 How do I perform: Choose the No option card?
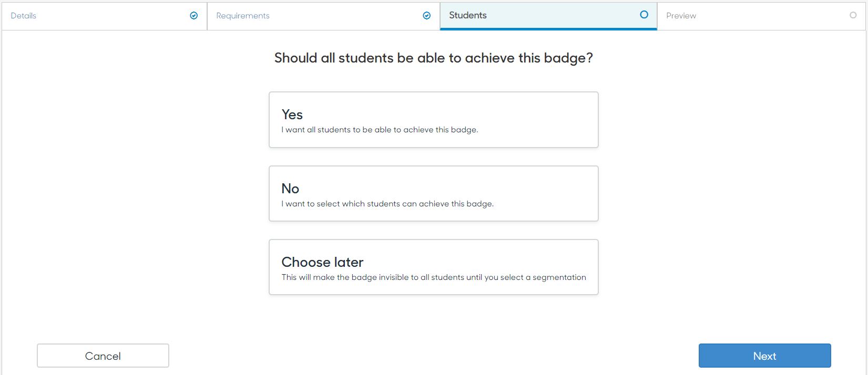[434, 193]
